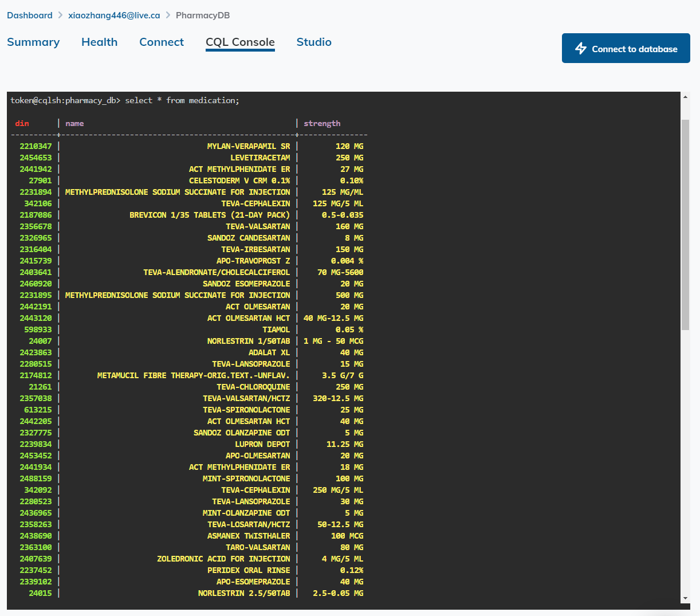
Task: Select the CQL Console tab
Action: pos(240,42)
